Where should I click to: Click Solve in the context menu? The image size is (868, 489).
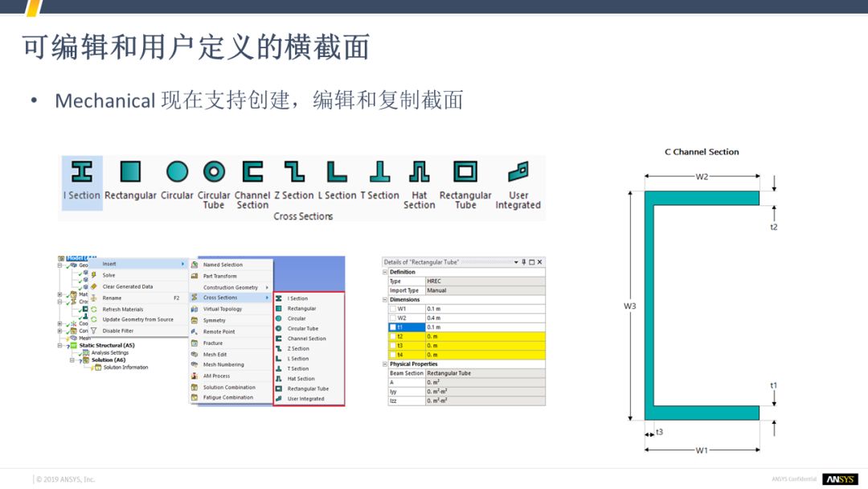pos(108,275)
